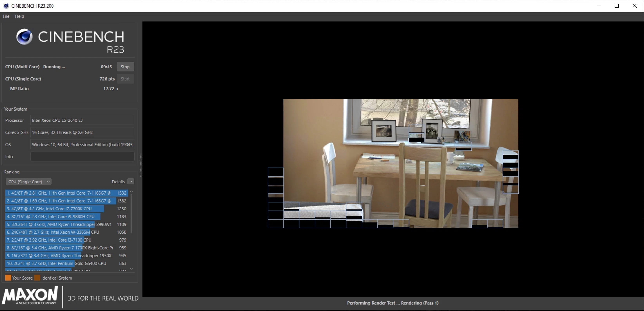
Task: Select ranking entry Intel Core i3-7100
Action: [67, 240]
